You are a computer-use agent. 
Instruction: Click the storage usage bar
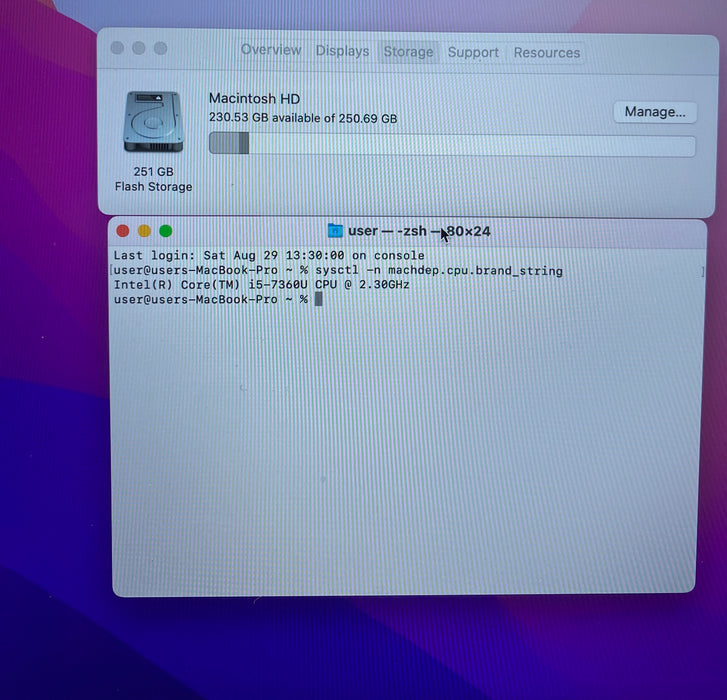tap(452, 144)
